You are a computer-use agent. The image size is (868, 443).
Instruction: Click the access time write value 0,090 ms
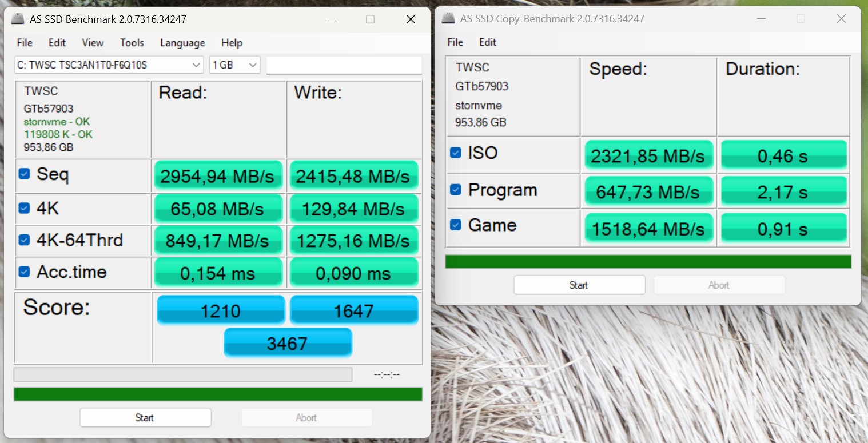354,273
